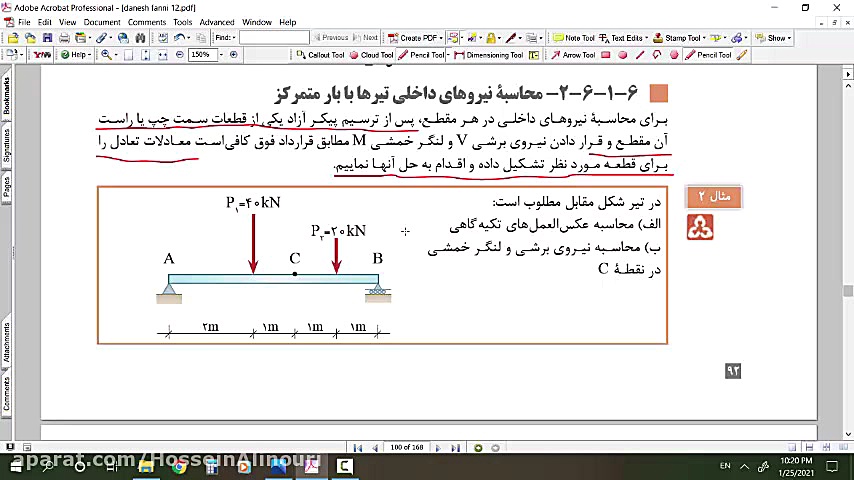Click the Find Next button
This screenshot has height=480, width=854.
(365, 38)
